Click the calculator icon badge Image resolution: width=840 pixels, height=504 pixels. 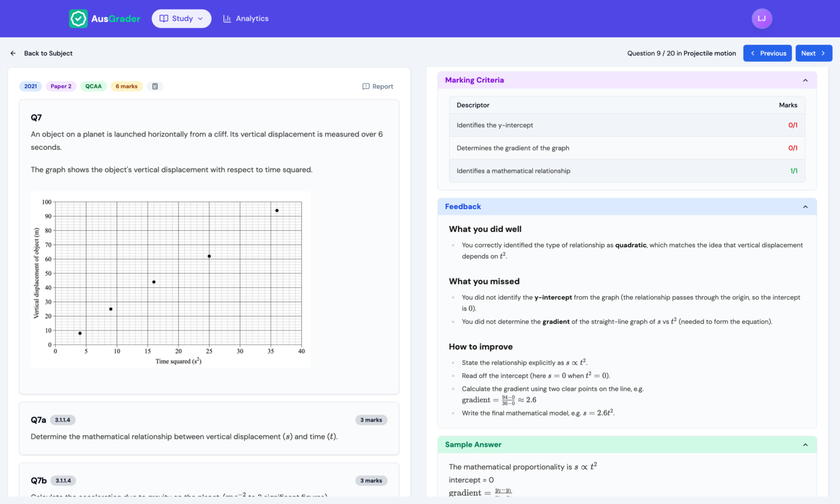(x=155, y=86)
